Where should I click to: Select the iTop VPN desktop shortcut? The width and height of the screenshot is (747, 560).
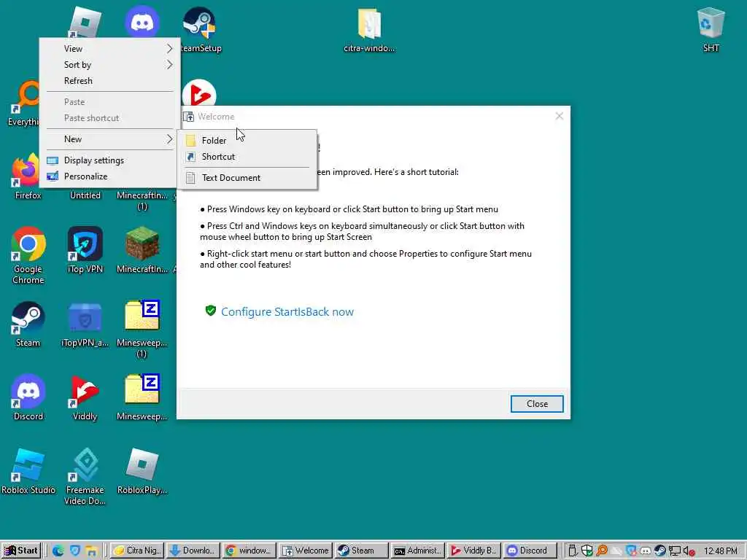(x=85, y=251)
